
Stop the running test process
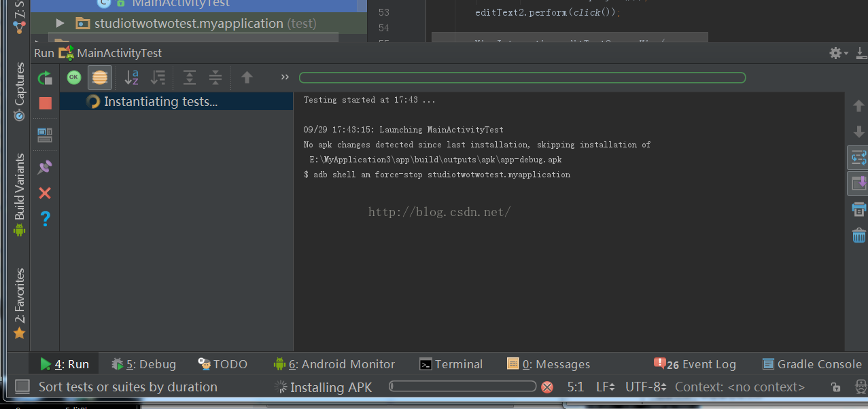click(45, 103)
